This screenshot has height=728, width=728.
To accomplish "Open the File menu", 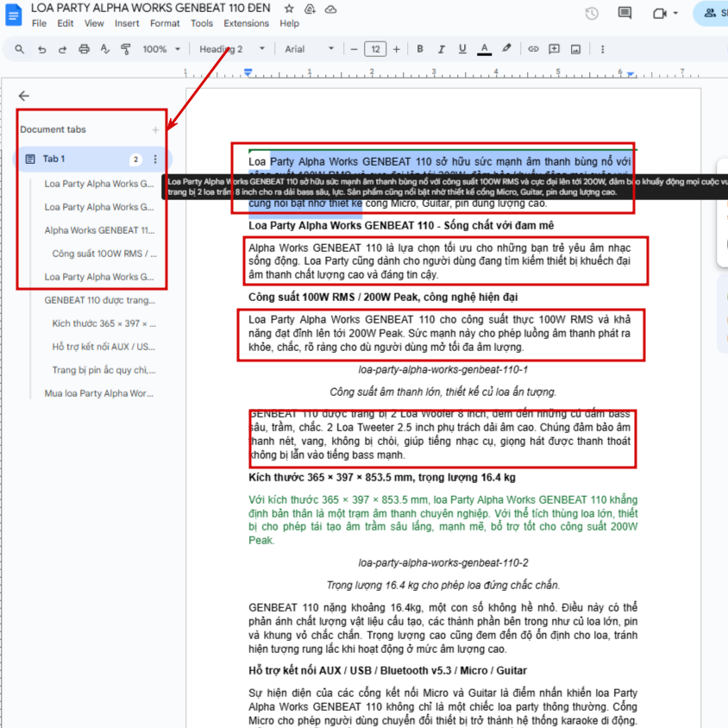I will click(x=39, y=23).
